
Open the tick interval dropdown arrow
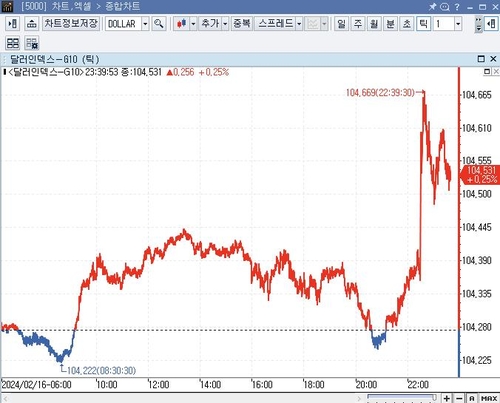click(458, 24)
